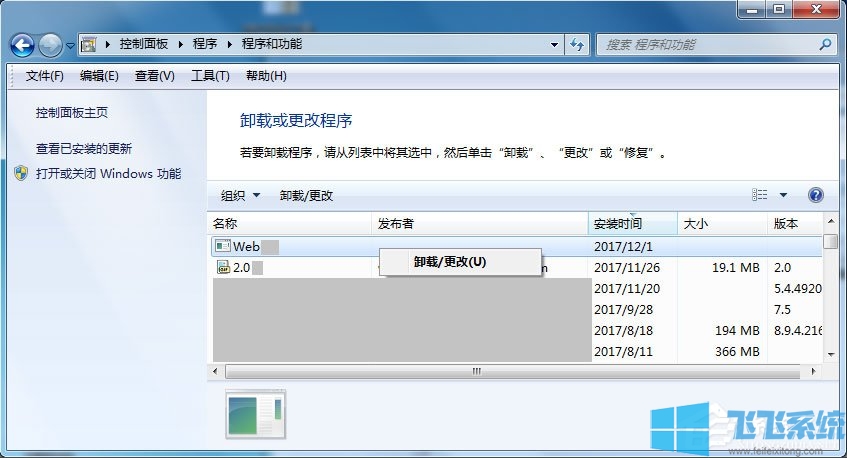847x458 pixels.
Task: Expand arrow before 控制面板 in breadcrumb
Action: point(107,44)
